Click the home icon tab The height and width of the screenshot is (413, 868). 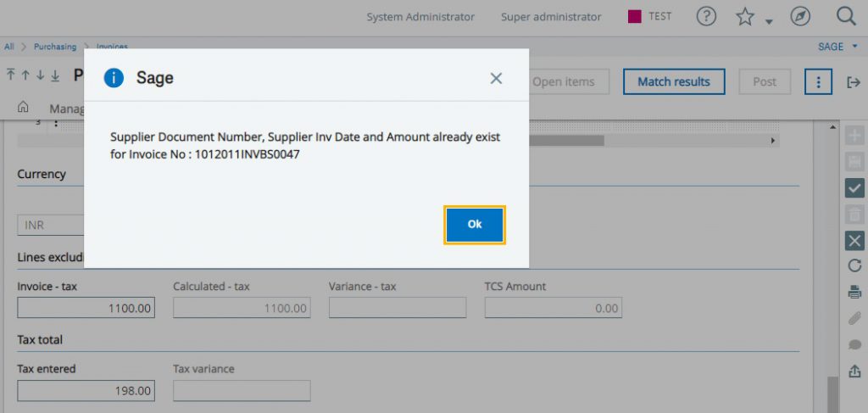23,108
